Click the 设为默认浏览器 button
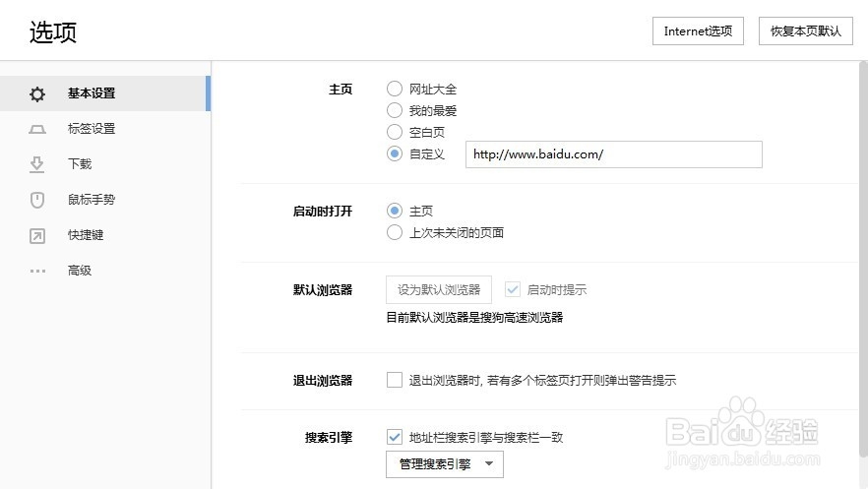Image resolution: width=868 pixels, height=489 pixels. 439,289
